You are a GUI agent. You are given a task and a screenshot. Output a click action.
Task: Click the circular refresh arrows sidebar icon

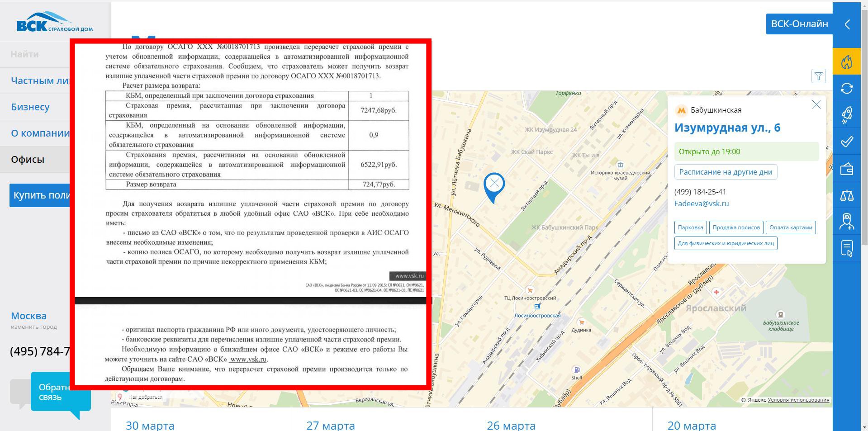[846, 88]
